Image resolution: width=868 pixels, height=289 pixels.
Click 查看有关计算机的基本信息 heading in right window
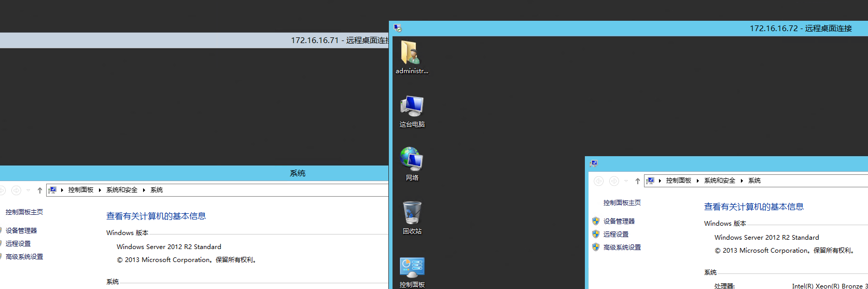[x=754, y=207]
